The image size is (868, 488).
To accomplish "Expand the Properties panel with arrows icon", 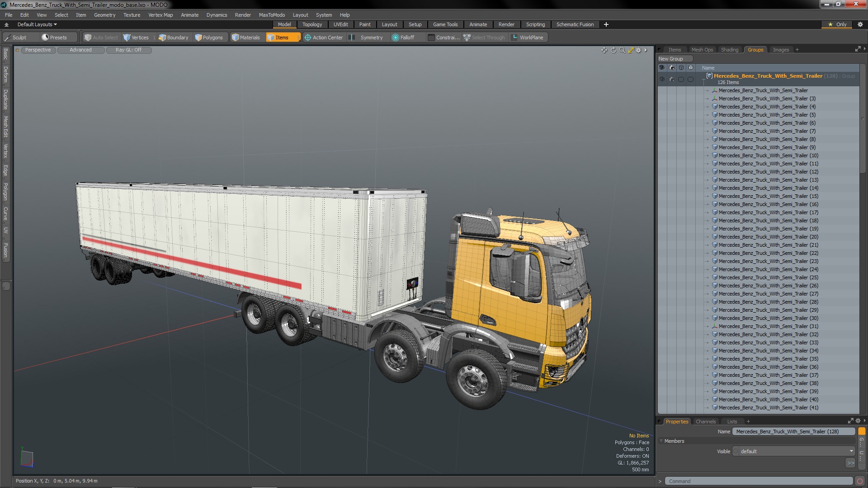I will [x=850, y=421].
